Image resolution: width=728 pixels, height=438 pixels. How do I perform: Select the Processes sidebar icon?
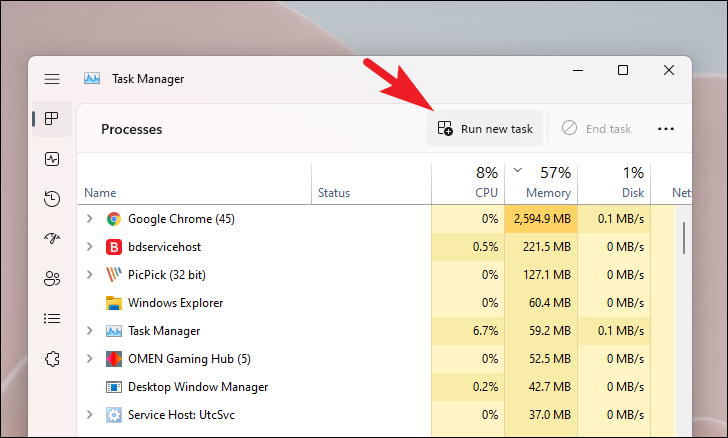tap(52, 119)
